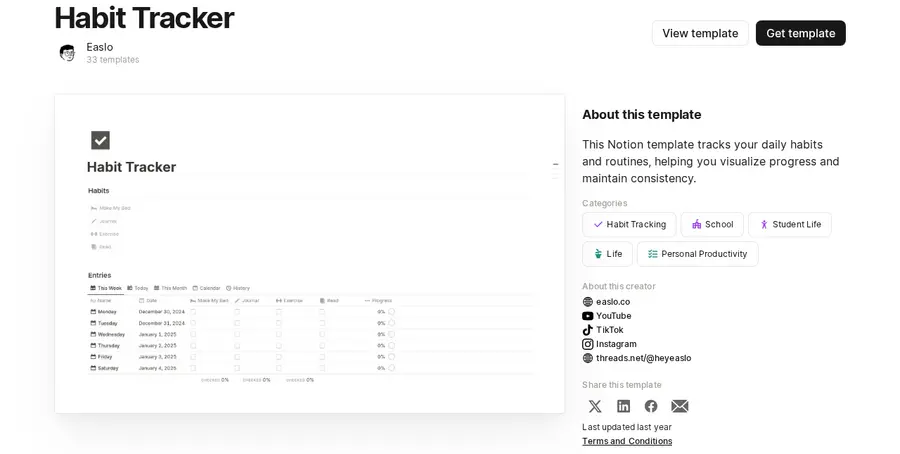
Task: Click globe icon beside easlo.co
Action: [x=587, y=301]
